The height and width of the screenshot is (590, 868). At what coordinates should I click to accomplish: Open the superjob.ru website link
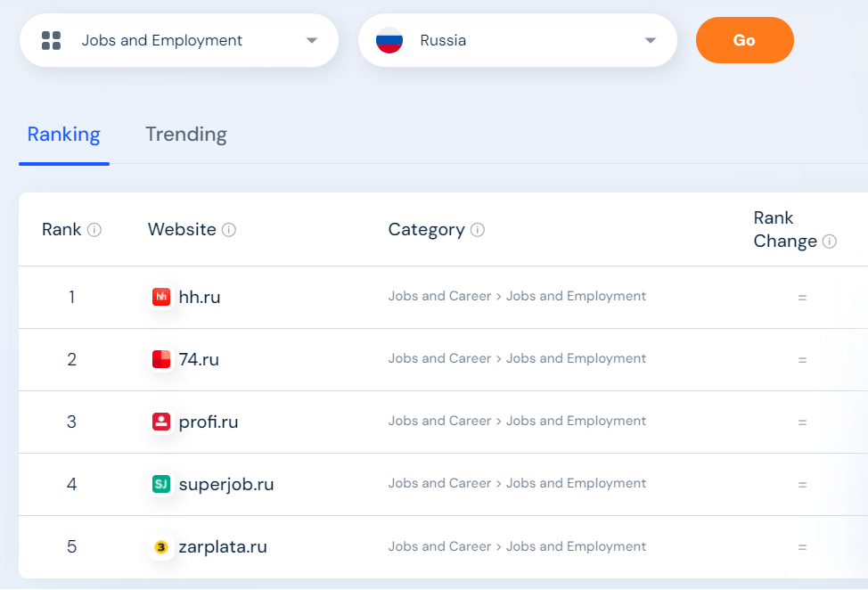pyautogui.click(x=225, y=485)
